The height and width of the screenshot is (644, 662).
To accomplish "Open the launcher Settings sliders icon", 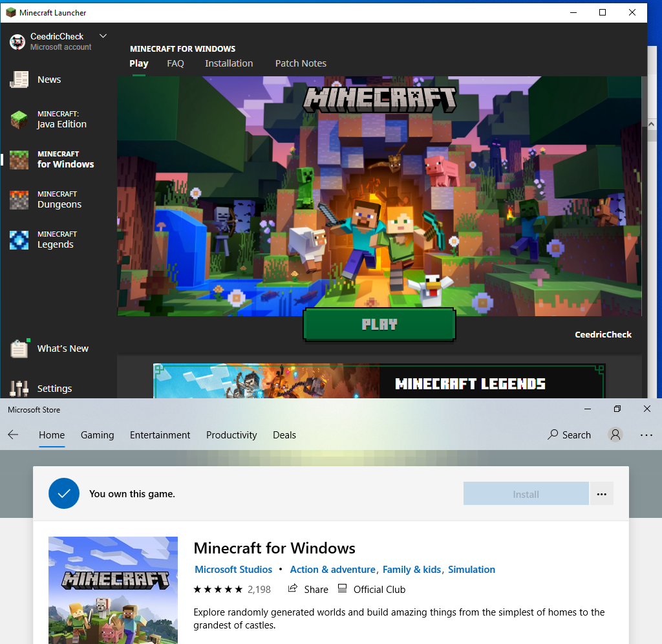I will coord(19,389).
